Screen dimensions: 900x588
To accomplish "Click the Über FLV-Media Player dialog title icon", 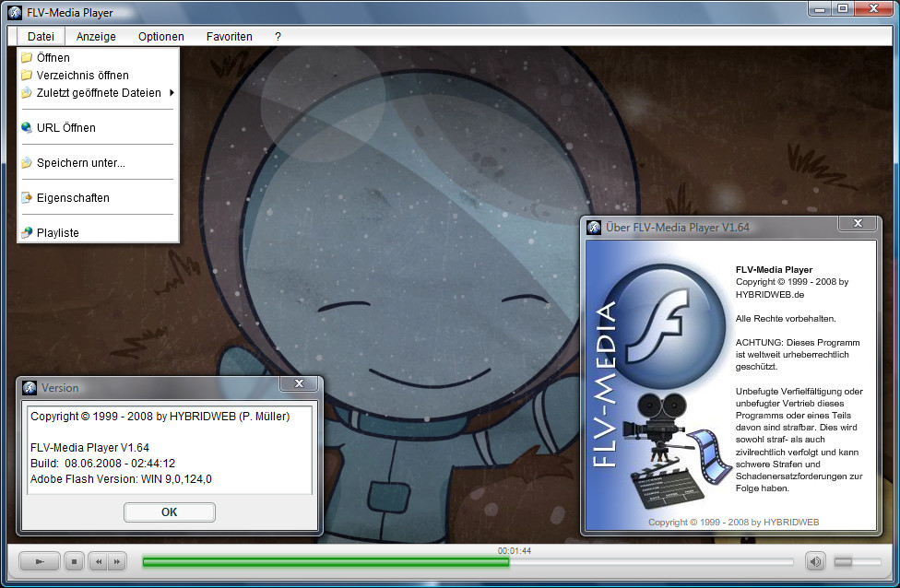I will pos(594,228).
